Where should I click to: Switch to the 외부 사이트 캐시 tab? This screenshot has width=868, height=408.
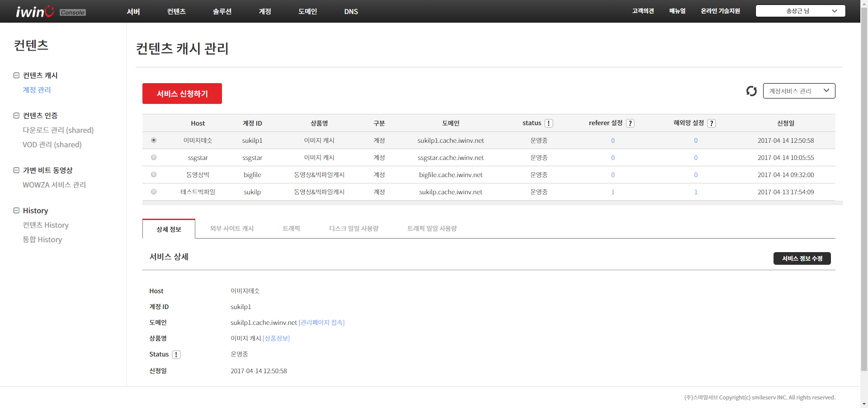(232, 229)
